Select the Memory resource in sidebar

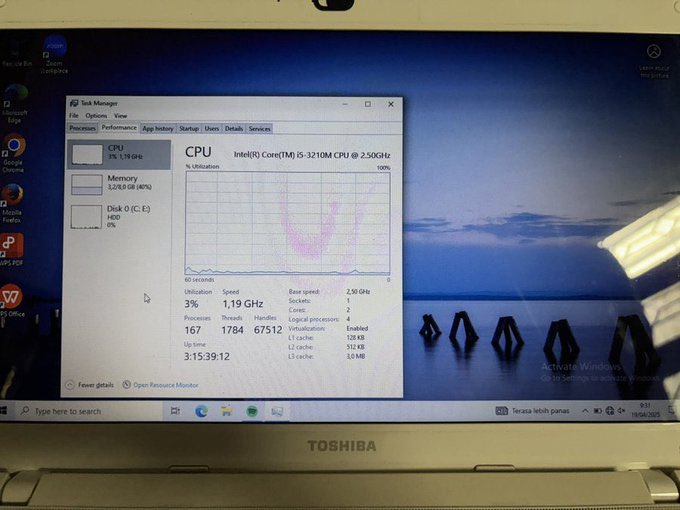pyautogui.click(x=119, y=184)
